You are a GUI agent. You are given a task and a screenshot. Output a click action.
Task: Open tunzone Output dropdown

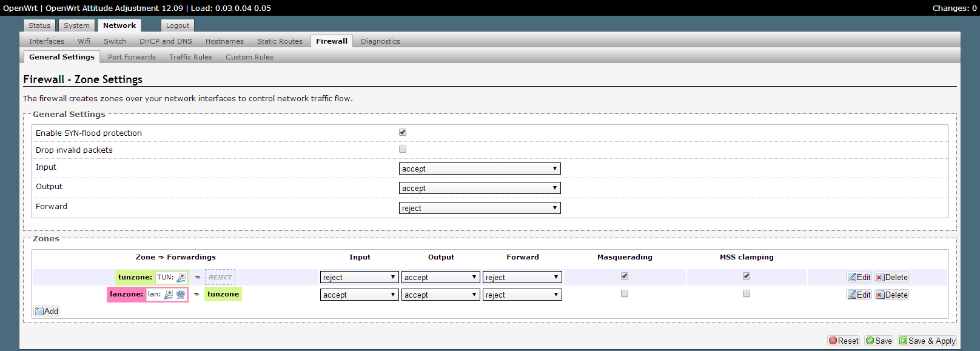coord(441,277)
